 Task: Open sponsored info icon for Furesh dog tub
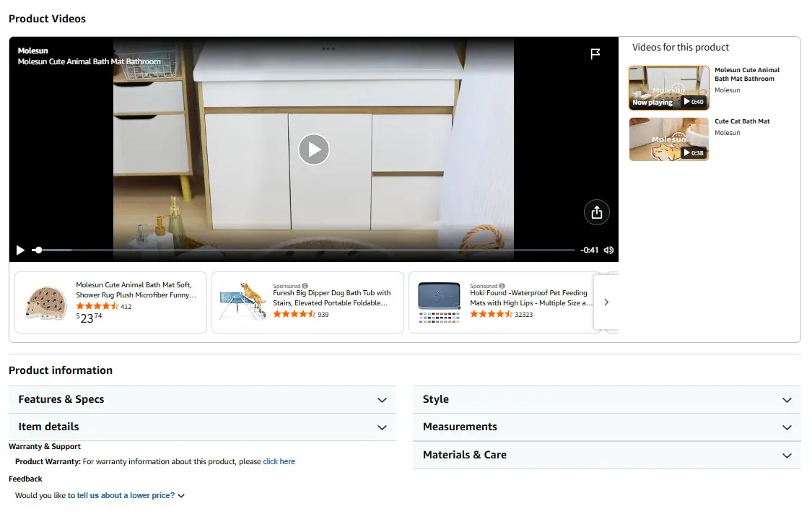tap(305, 286)
